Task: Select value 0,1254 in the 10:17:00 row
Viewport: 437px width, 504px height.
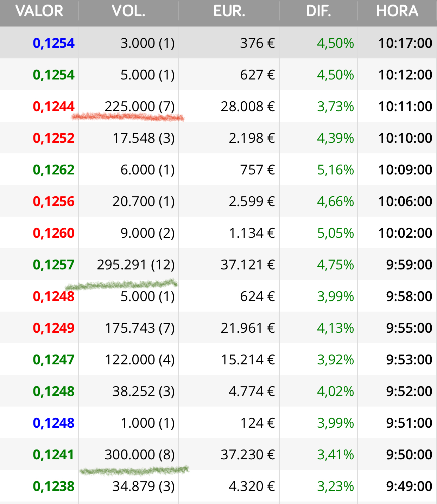Action: coord(53,43)
